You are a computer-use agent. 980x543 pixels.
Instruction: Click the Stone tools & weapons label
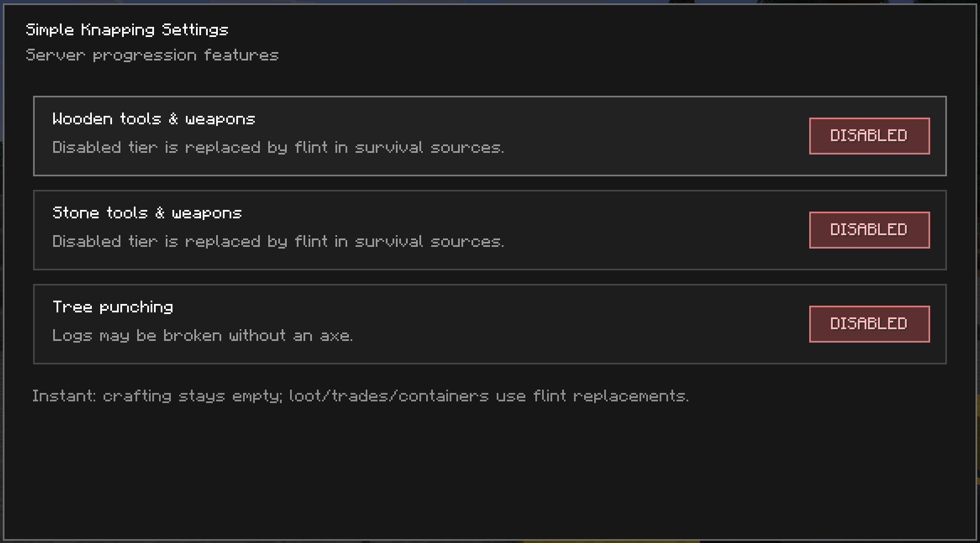(147, 213)
